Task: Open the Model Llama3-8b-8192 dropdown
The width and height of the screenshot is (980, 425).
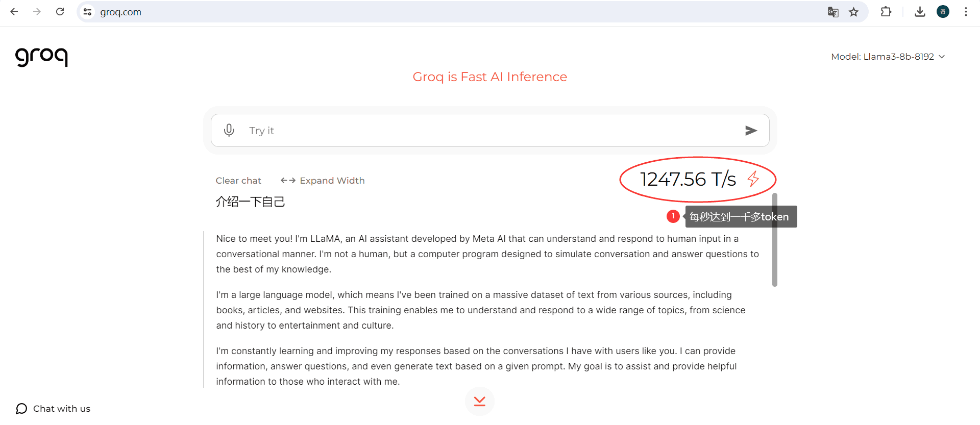Action: click(x=888, y=57)
